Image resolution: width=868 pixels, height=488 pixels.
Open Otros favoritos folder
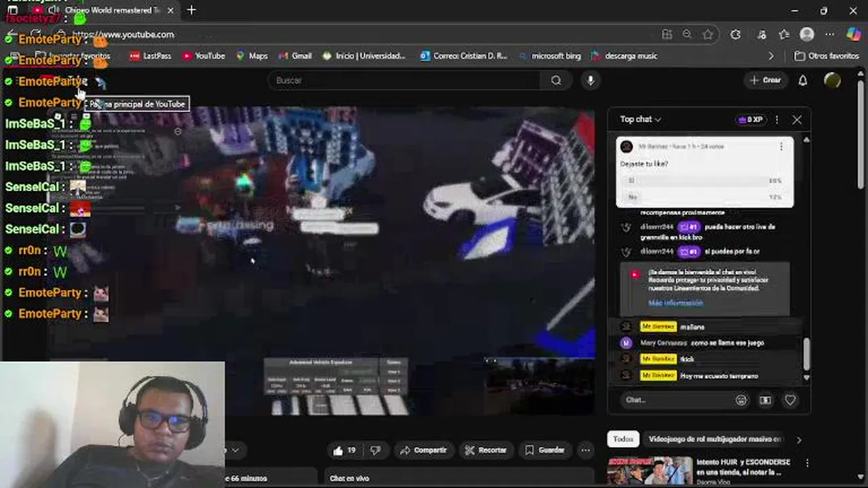827,56
